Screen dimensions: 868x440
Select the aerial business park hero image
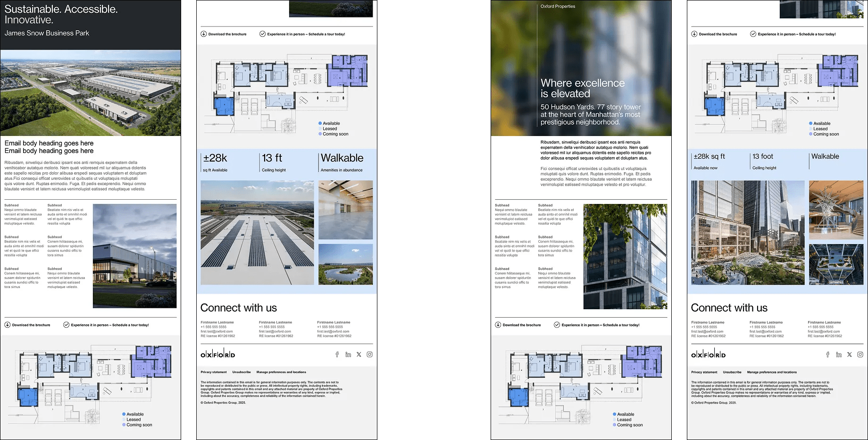pos(90,93)
